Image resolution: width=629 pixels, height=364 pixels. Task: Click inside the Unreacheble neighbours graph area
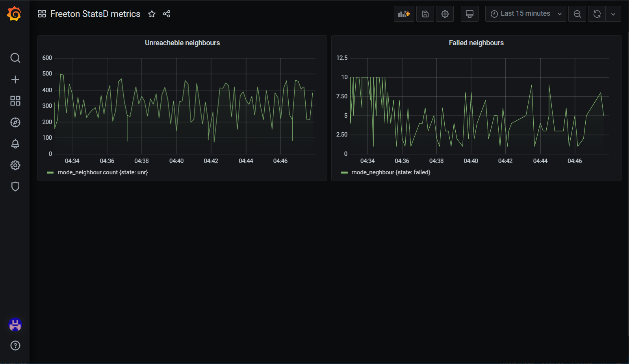184,106
